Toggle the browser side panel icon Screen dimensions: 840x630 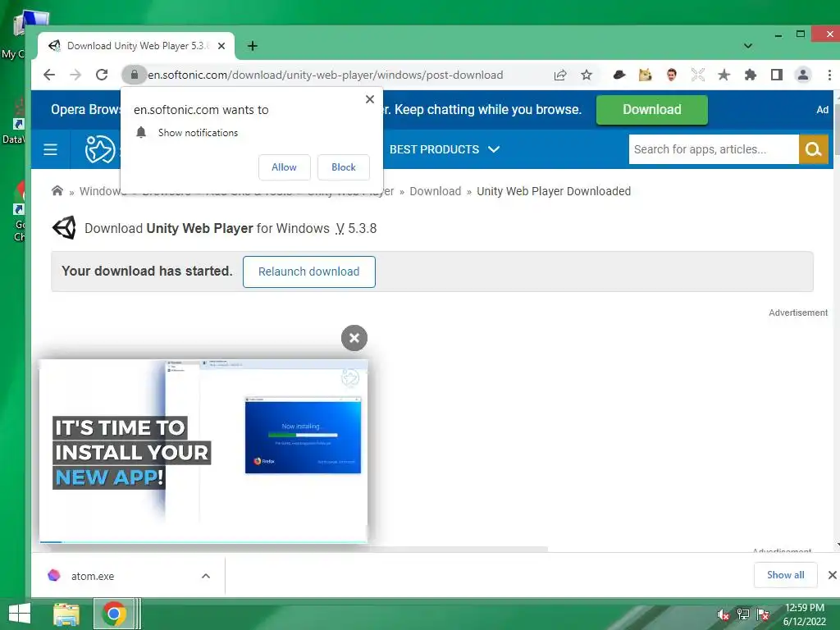(777, 75)
